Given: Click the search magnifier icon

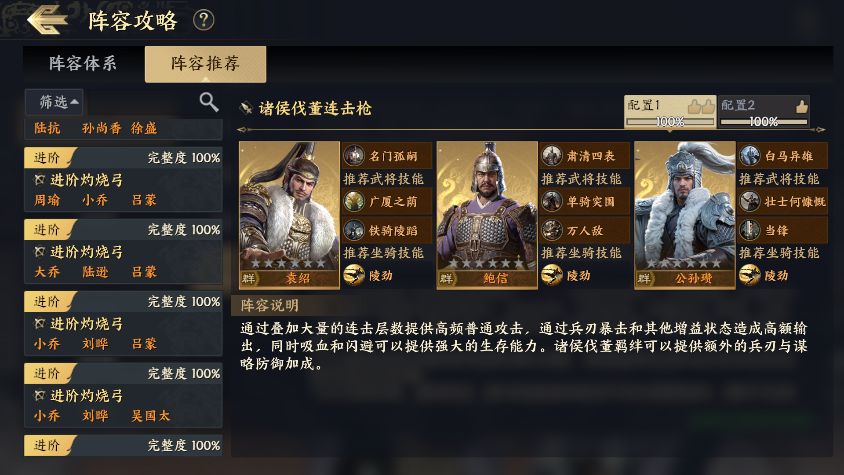Looking at the screenshot, I should [x=209, y=101].
